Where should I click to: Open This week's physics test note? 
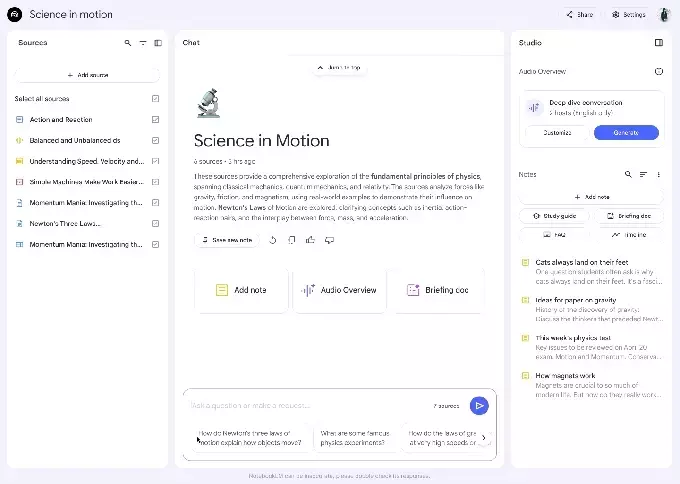(x=592, y=347)
